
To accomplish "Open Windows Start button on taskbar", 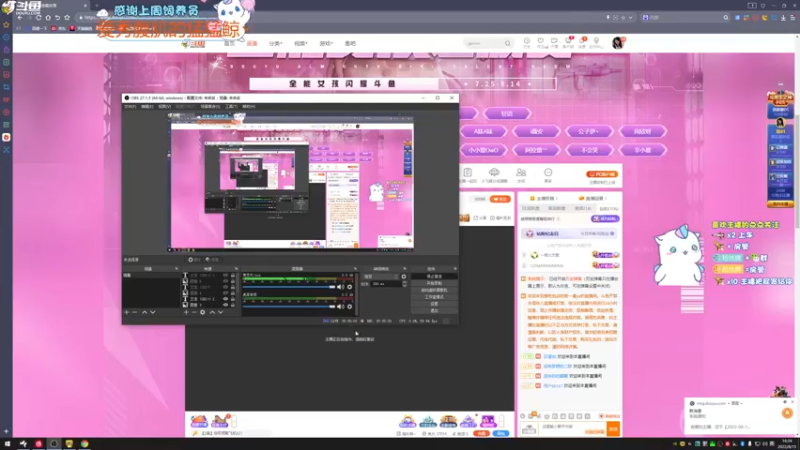I will point(7,444).
